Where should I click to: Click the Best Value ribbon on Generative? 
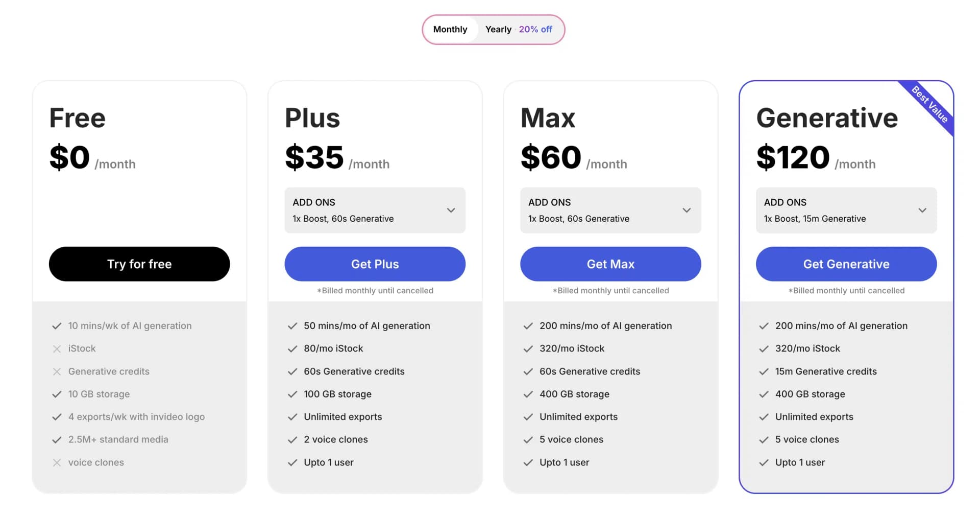click(930, 103)
